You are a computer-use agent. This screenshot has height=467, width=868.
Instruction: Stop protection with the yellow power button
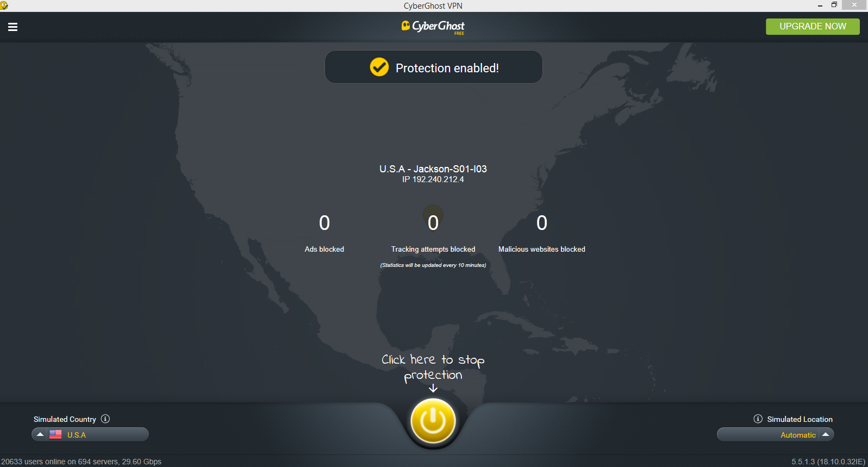tap(433, 421)
